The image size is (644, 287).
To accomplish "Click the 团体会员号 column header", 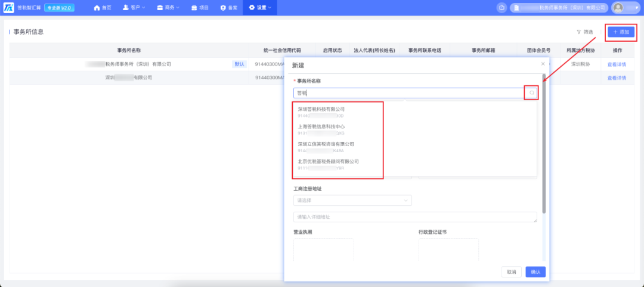I will tap(538, 50).
